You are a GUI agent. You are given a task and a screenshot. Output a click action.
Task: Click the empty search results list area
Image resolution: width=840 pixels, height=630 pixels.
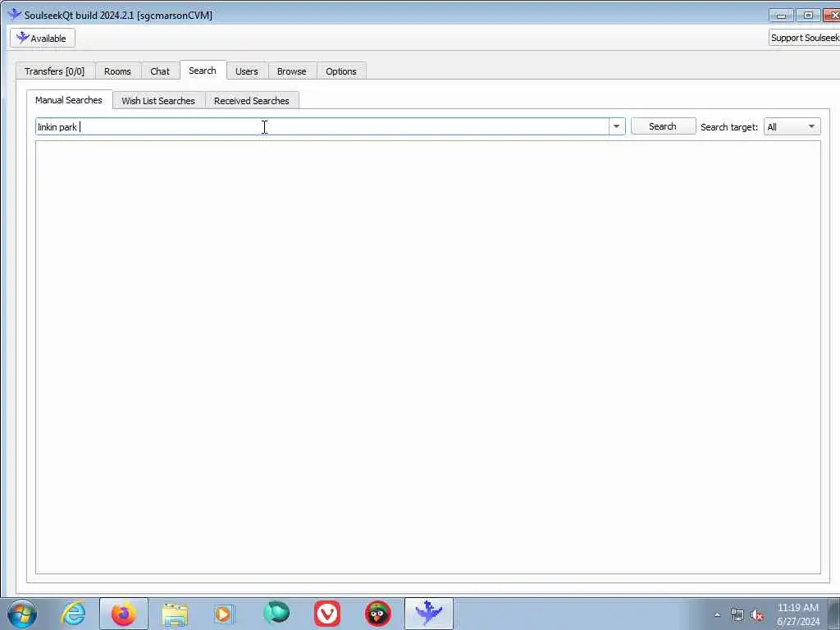(x=428, y=358)
